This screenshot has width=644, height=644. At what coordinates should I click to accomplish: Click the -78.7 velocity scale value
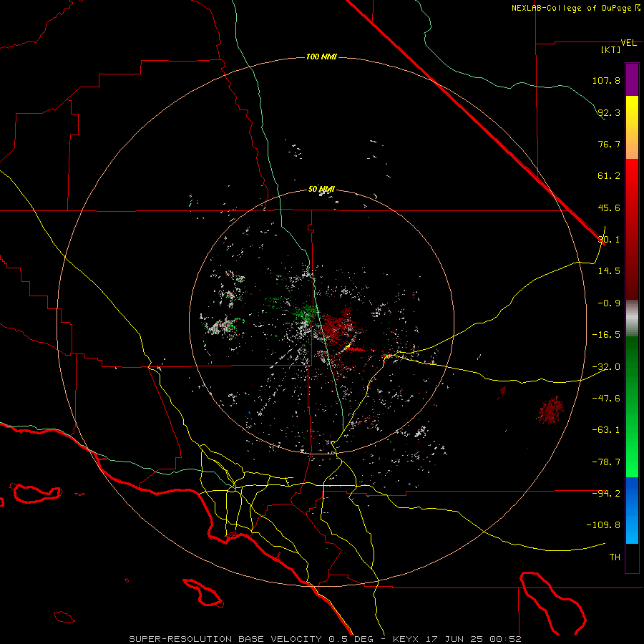pos(606,462)
